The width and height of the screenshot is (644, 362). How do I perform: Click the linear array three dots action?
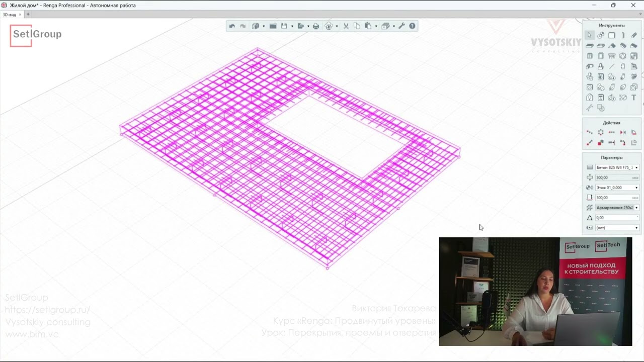point(612,132)
